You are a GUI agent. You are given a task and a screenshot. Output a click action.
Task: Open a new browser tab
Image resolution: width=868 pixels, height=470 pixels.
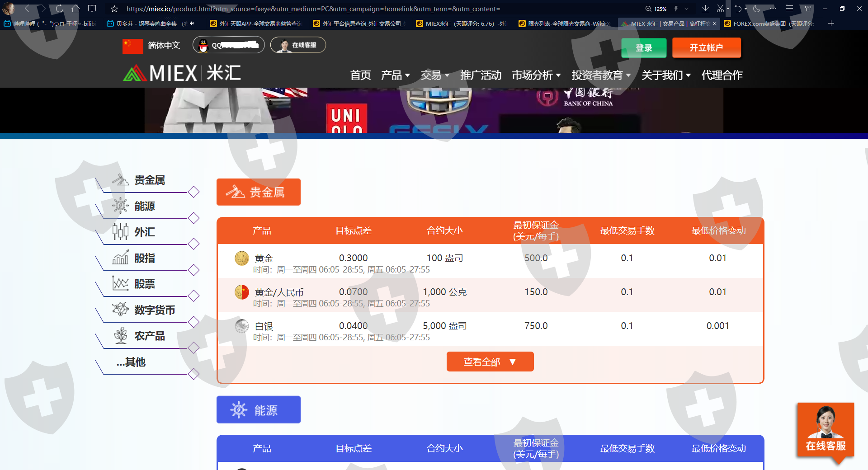[x=831, y=23]
